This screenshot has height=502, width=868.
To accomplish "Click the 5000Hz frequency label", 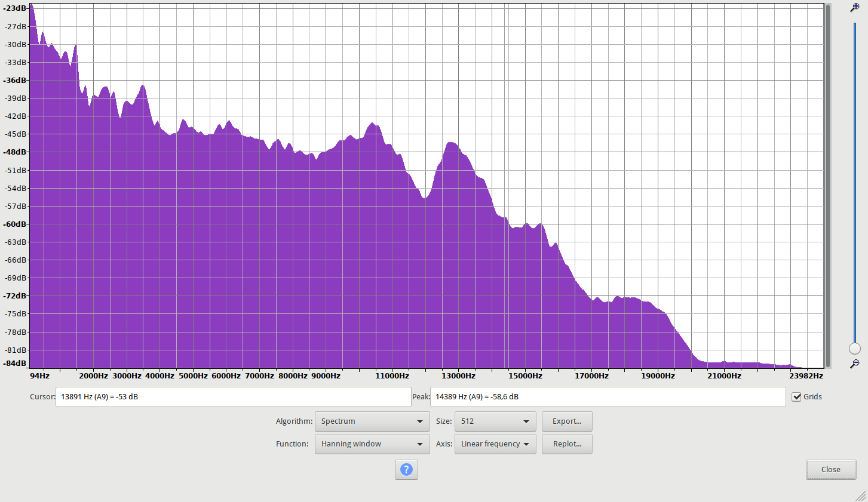I will coord(193,376).
